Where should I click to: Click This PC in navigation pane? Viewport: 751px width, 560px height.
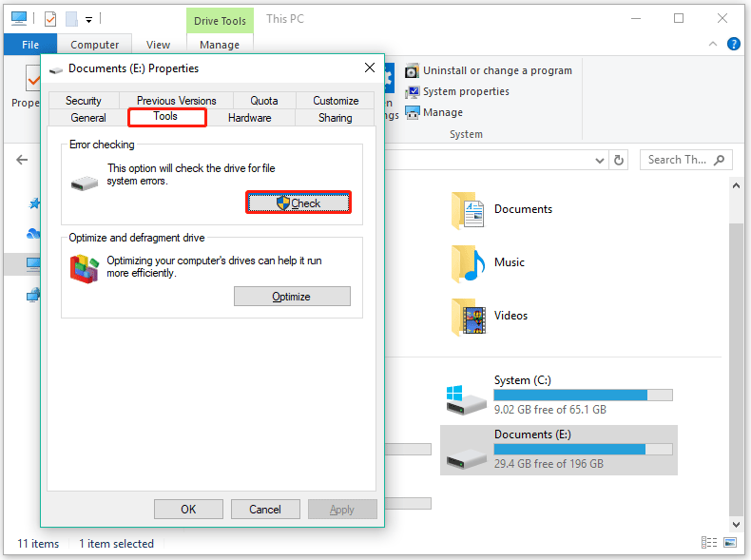coord(33,263)
